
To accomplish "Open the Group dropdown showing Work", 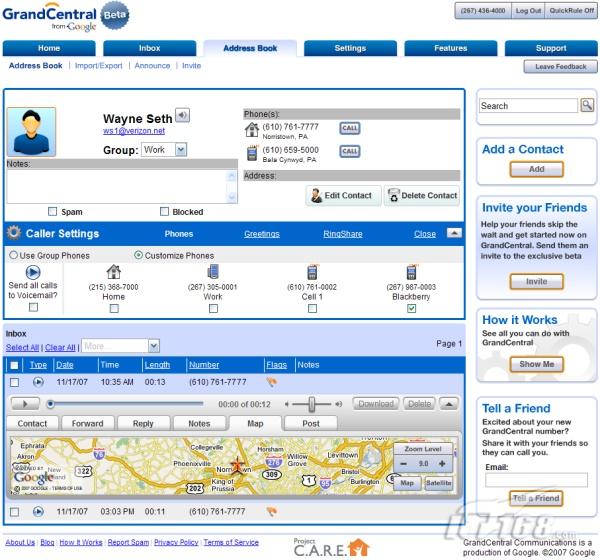I will point(164,149).
